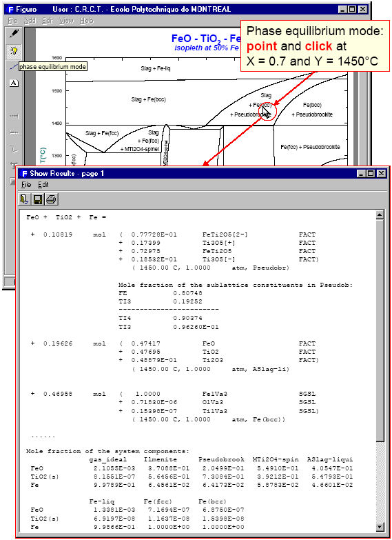Screen dimensions: 392x540
Task: Click the Show Results title bar F icon
Action: coord(24,174)
